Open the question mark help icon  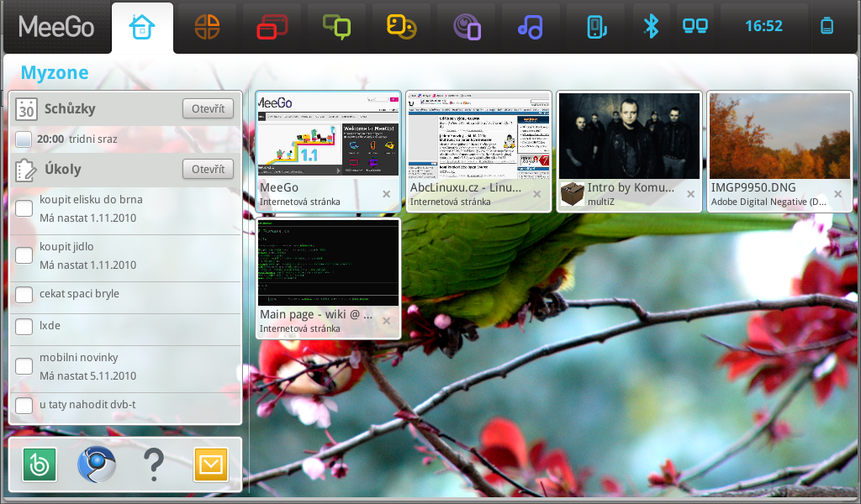tap(154, 465)
